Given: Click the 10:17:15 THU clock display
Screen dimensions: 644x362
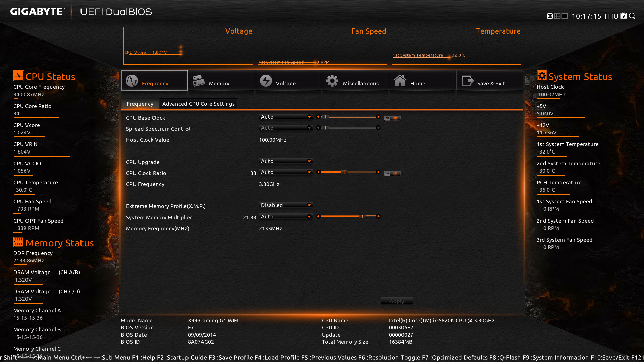Looking at the screenshot, I should [x=595, y=16].
